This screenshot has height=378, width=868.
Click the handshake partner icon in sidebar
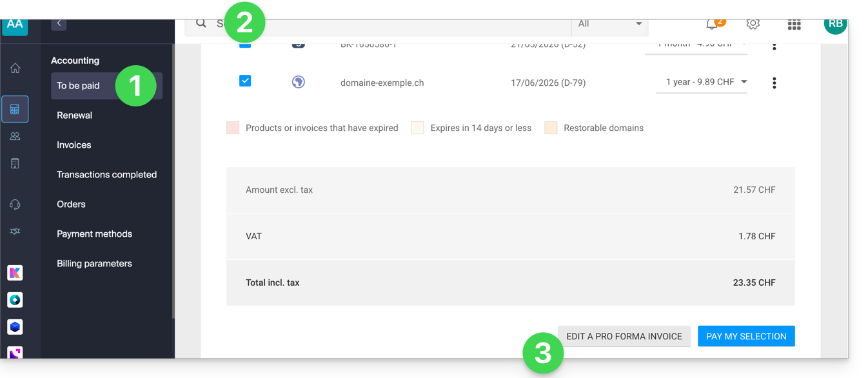(x=15, y=232)
